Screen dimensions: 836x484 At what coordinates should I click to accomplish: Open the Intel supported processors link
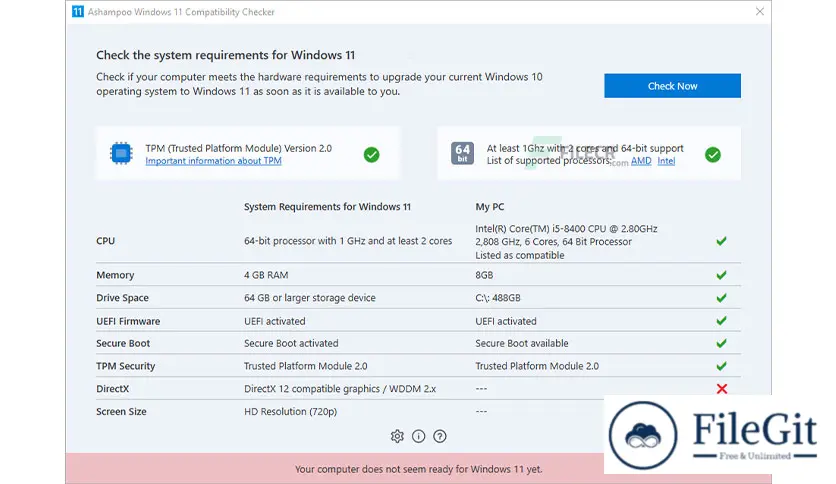[x=666, y=161]
